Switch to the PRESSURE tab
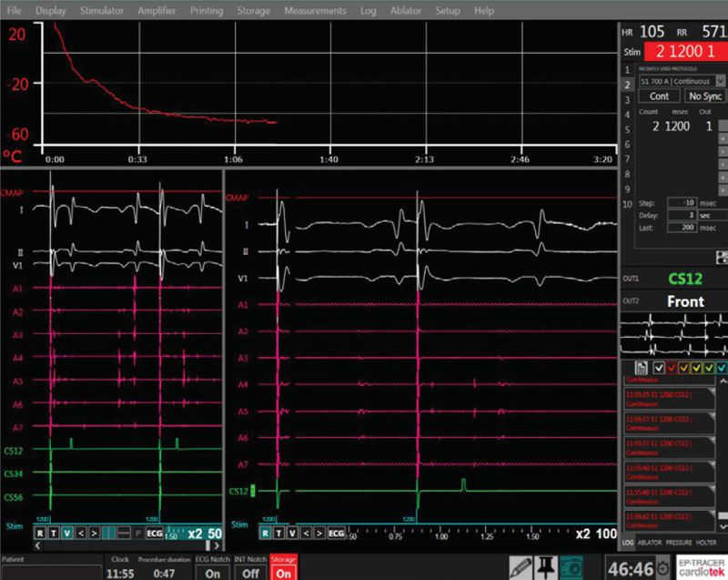 pos(678,543)
